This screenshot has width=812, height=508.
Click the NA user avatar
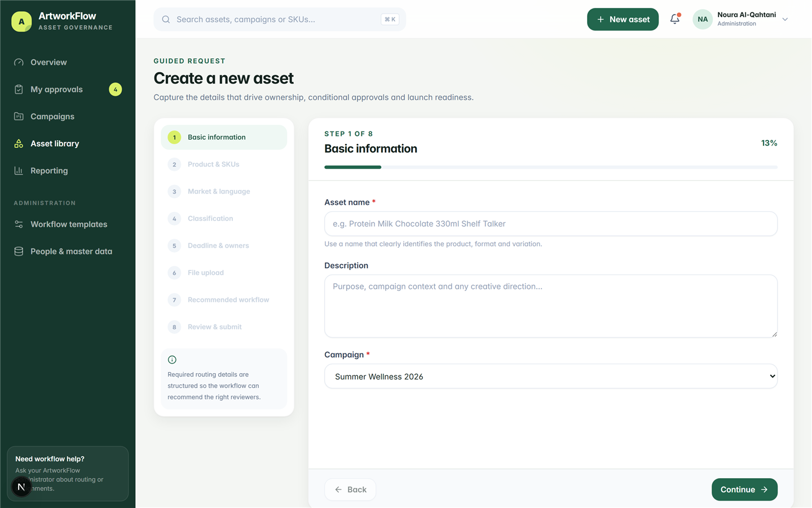click(703, 19)
